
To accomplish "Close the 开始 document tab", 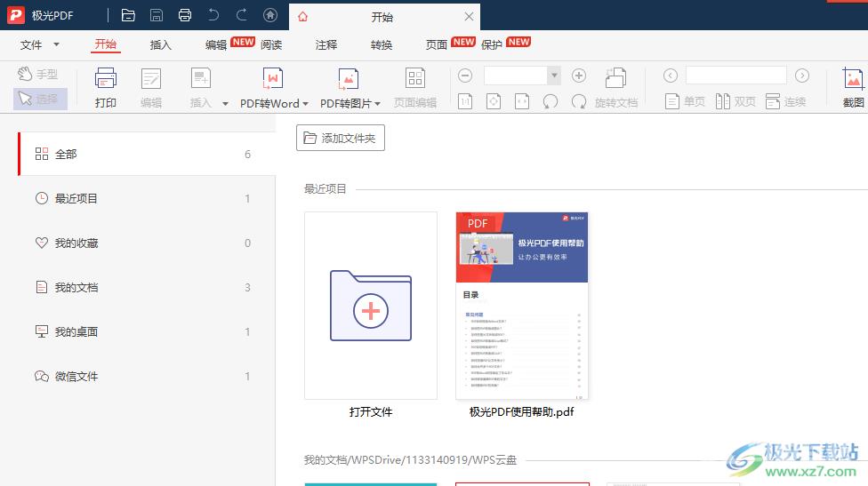I will [x=469, y=17].
